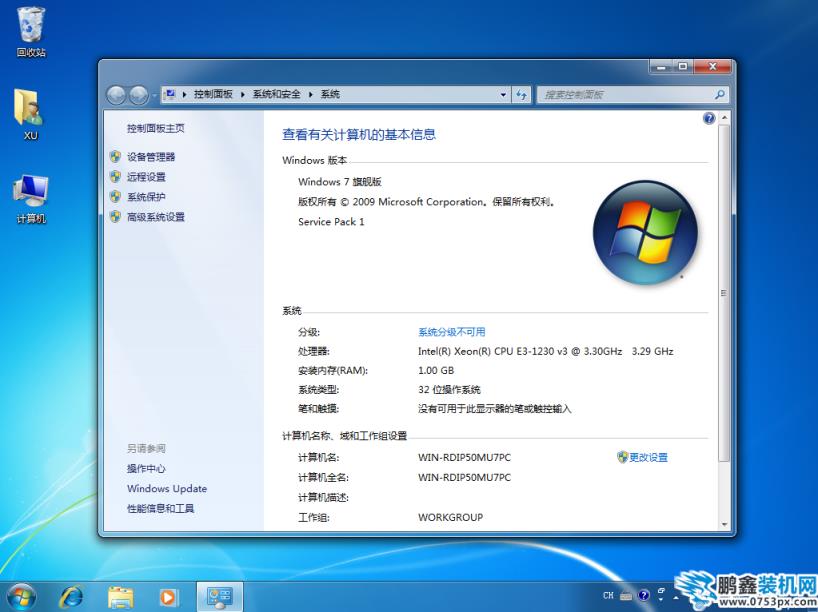Click the Forward navigation arrow
Screen dimensions: 818x612
click(138, 95)
